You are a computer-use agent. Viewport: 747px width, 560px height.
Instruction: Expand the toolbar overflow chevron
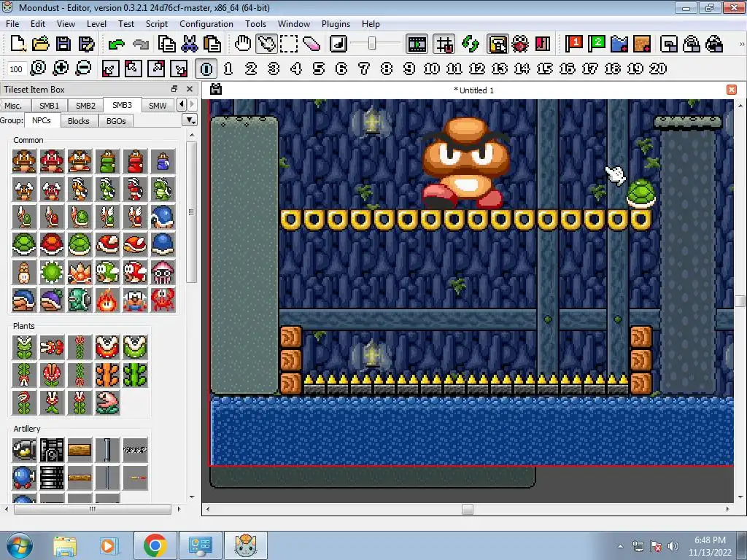(x=741, y=44)
